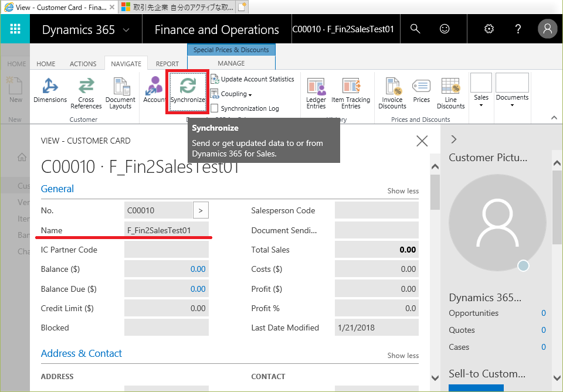The width and height of the screenshot is (563, 392).
Task: Click the Dimensions ribbon icon
Action: 50,90
